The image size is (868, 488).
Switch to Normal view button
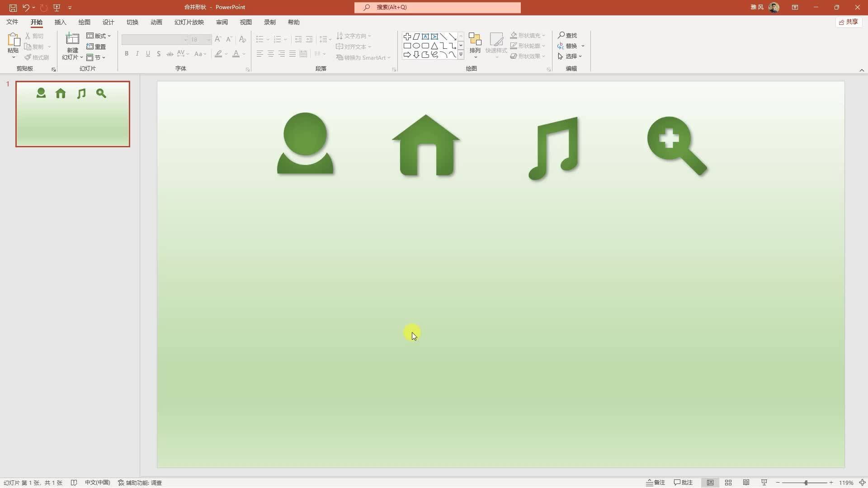pos(710,483)
